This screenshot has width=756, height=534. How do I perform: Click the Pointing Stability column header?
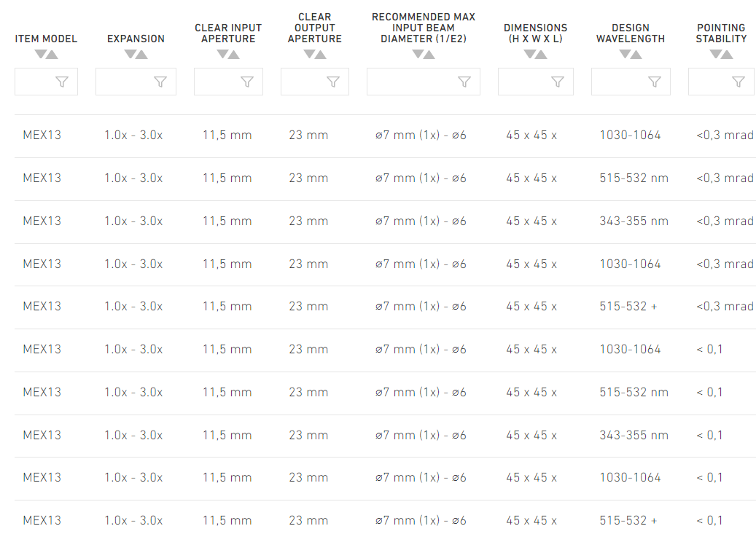tap(721, 34)
